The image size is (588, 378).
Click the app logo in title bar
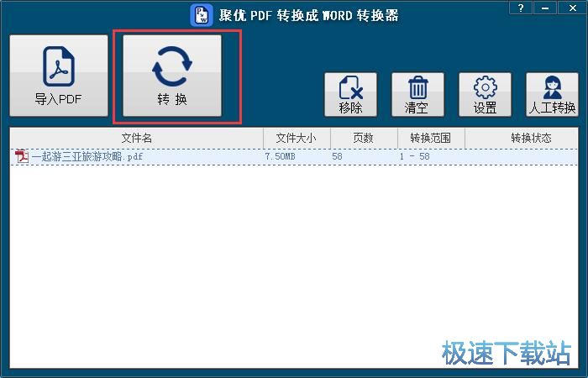(202, 15)
